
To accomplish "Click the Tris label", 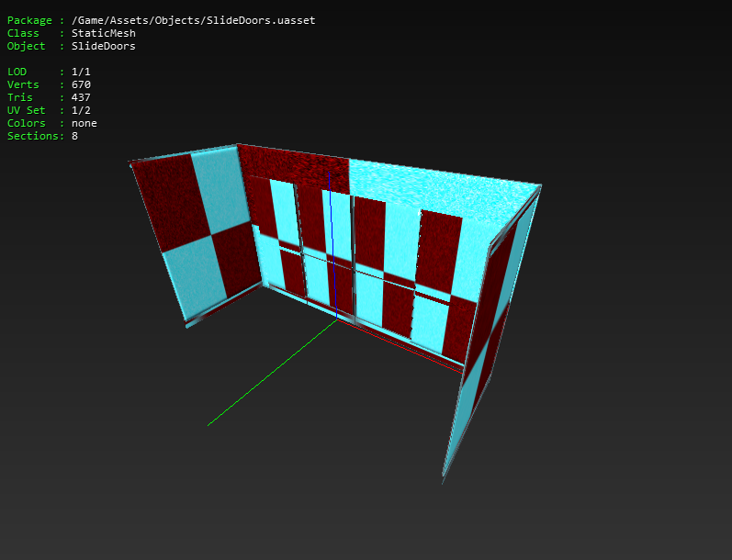I will (x=19, y=97).
